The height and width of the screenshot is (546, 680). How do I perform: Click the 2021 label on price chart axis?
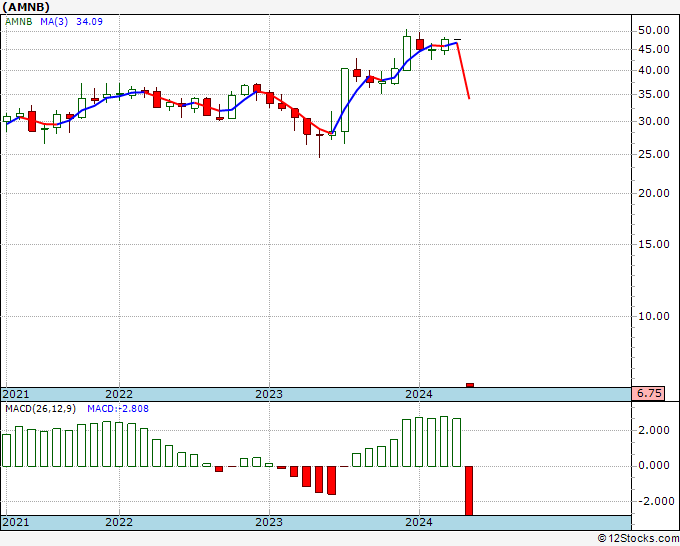point(16,394)
